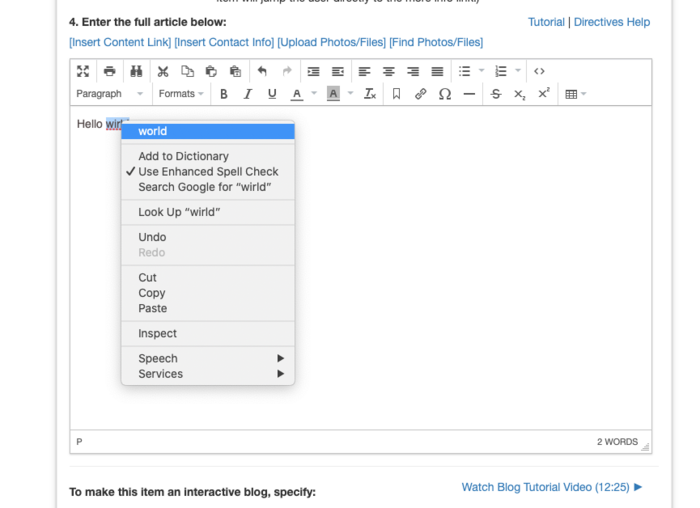Image resolution: width=700 pixels, height=508 pixels.
Task: Toggle Use Enhanced Spell Check
Action: [208, 171]
